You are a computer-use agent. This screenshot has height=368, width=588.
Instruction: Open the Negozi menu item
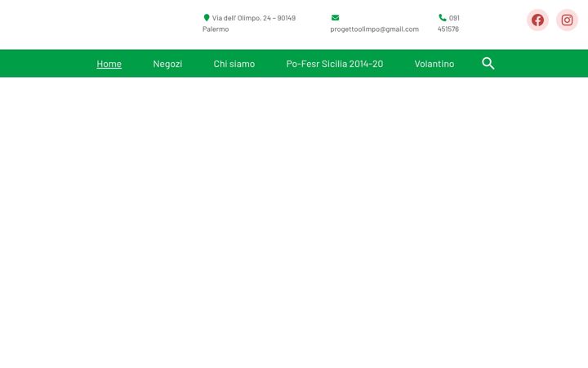[167, 64]
